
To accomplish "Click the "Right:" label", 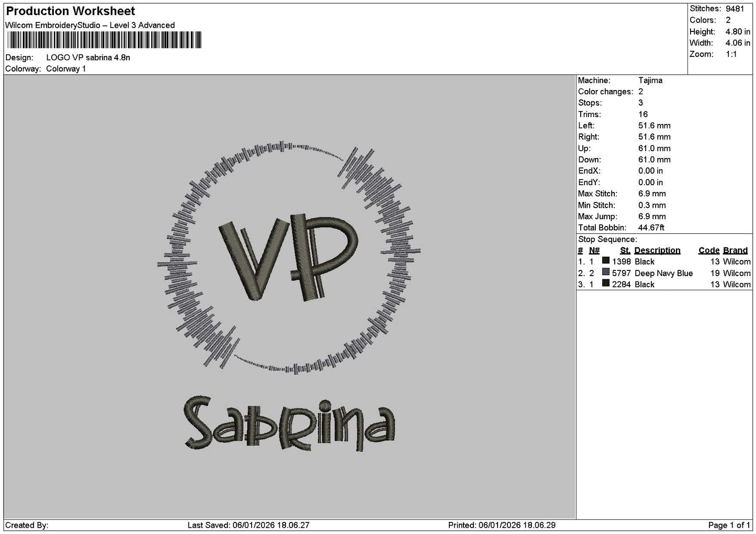I will pos(589,137).
